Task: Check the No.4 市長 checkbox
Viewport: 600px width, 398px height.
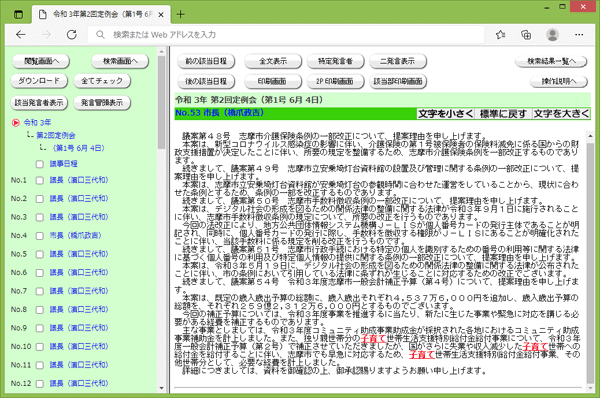Action: click(39, 236)
